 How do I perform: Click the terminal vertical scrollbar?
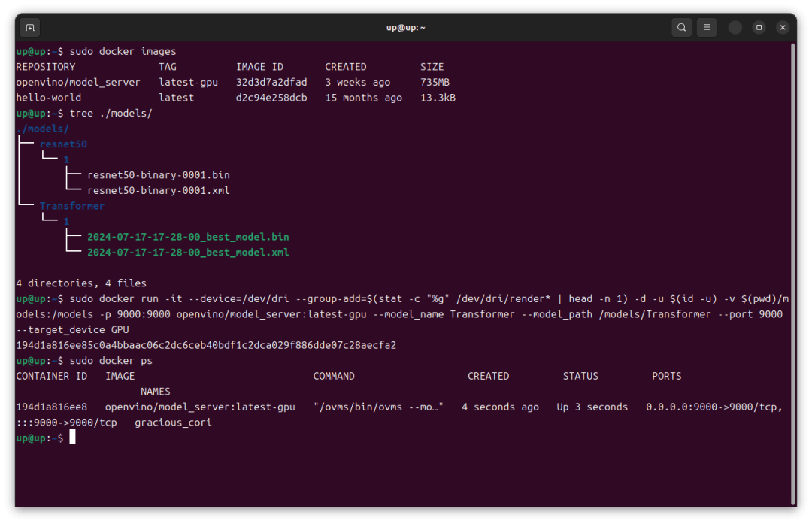click(793, 274)
